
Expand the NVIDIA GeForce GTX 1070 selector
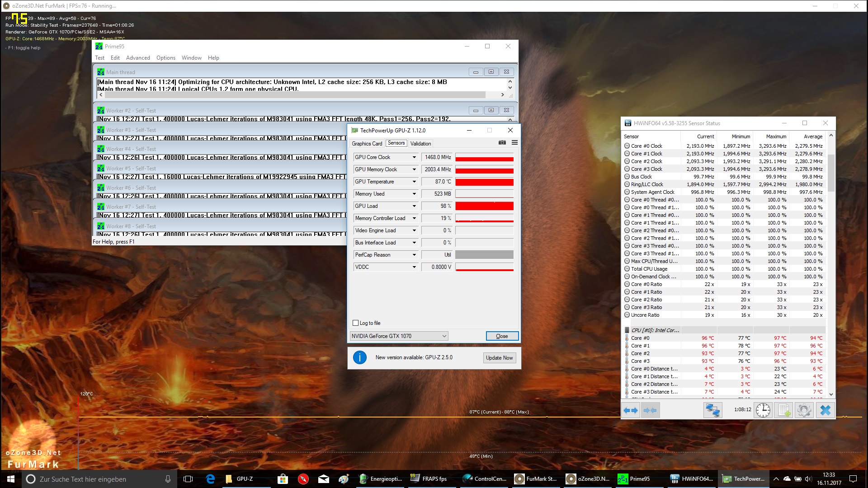pyautogui.click(x=444, y=336)
